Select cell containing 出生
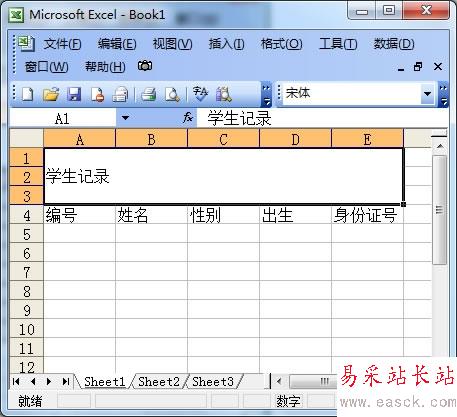 [x=295, y=215]
